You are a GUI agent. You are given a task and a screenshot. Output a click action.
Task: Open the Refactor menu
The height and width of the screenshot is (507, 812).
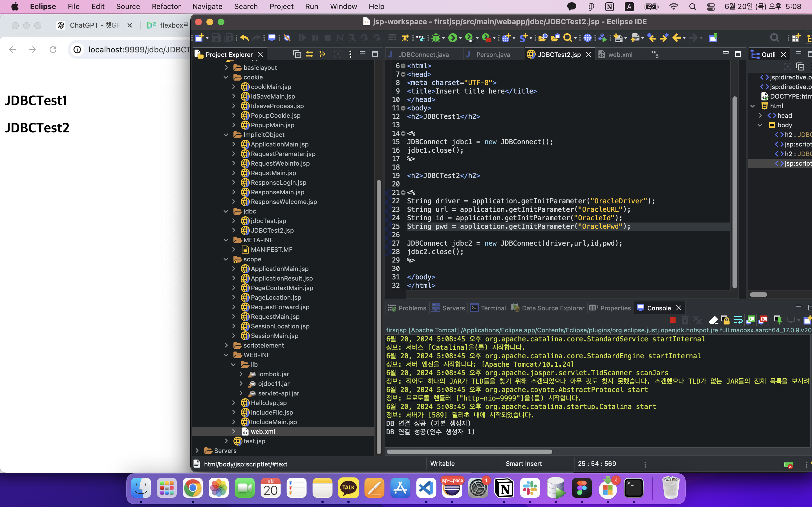click(x=166, y=6)
